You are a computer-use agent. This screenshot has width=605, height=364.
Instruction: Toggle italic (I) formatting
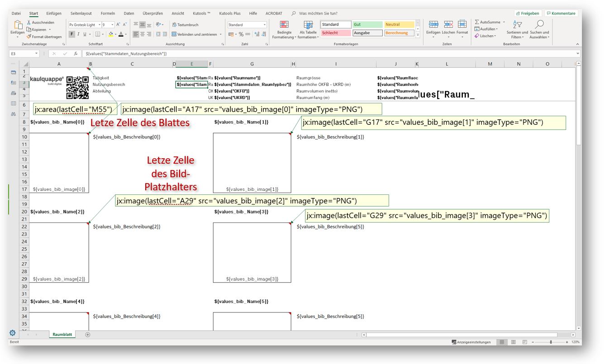tap(78, 34)
